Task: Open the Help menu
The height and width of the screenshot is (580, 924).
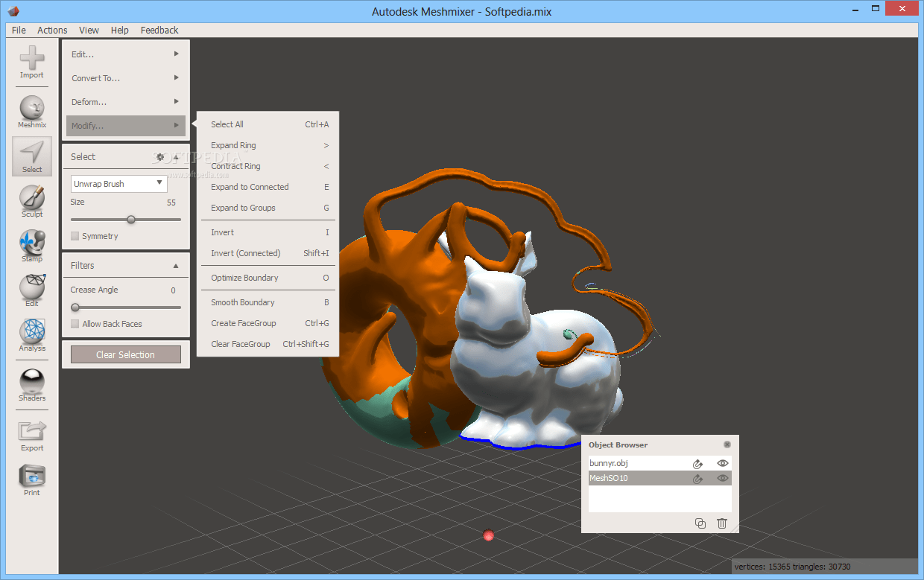Action: 119,30
